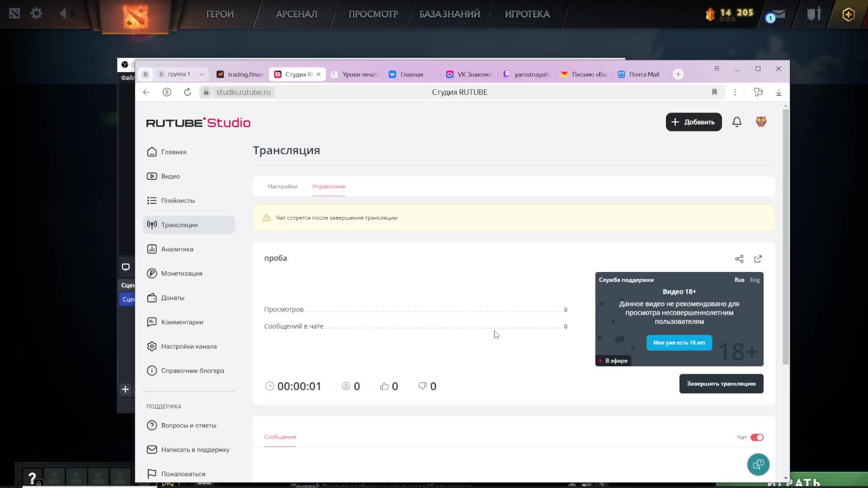Open browser three-dot menu
This screenshot has height=488, width=868.
tap(735, 92)
